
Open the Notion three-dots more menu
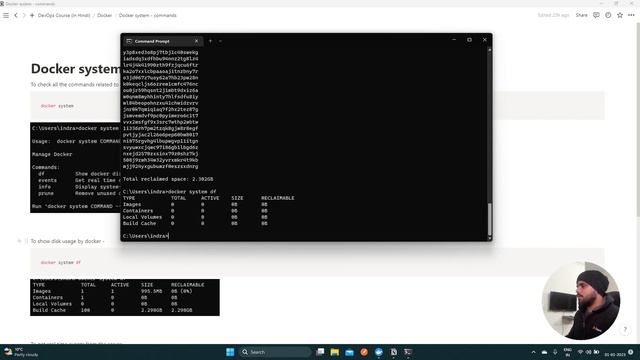631,15
